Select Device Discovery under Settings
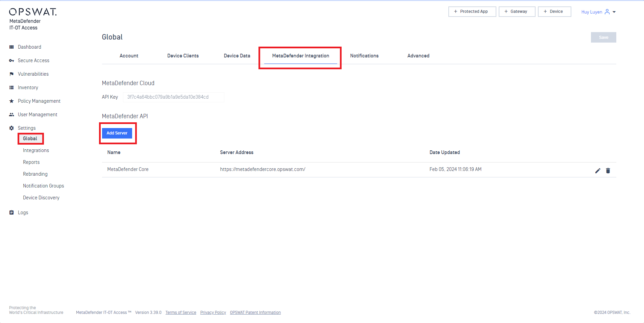The height and width of the screenshot is (323, 644). pos(41,198)
